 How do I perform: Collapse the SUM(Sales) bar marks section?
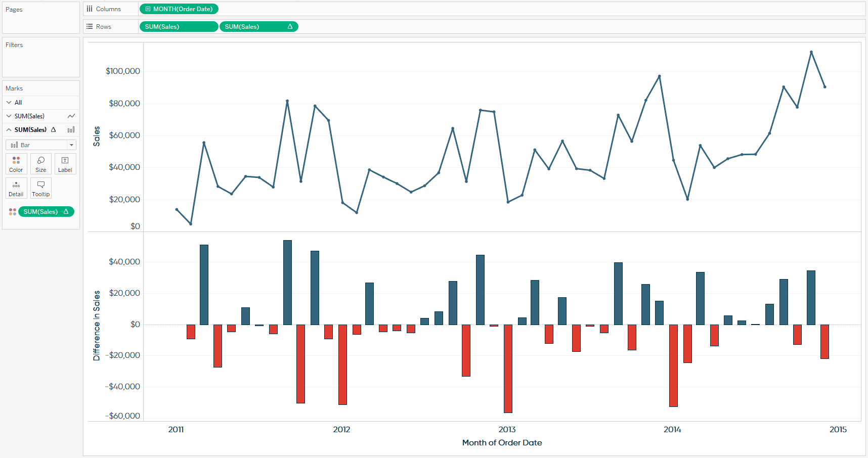click(9, 130)
